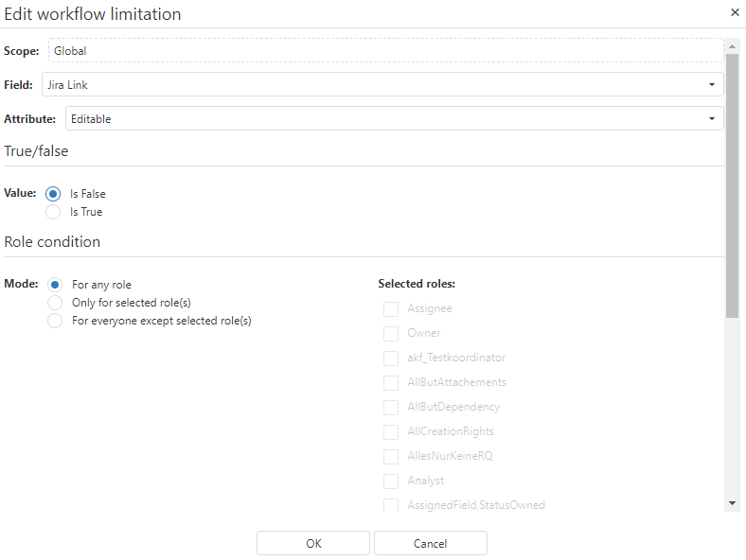This screenshot has width=746, height=560.
Task: Choose Only for selected role(s) mode
Action: click(55, 303)
